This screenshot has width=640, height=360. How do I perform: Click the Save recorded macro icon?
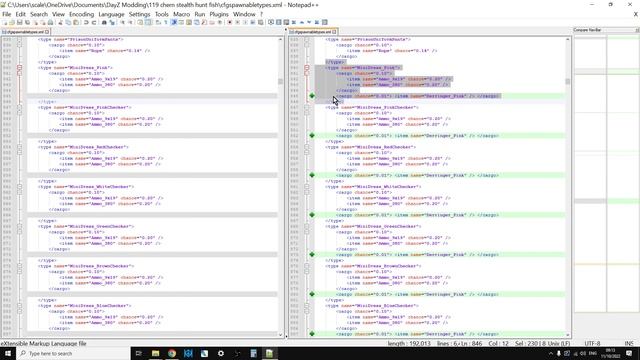coord(260,22)
